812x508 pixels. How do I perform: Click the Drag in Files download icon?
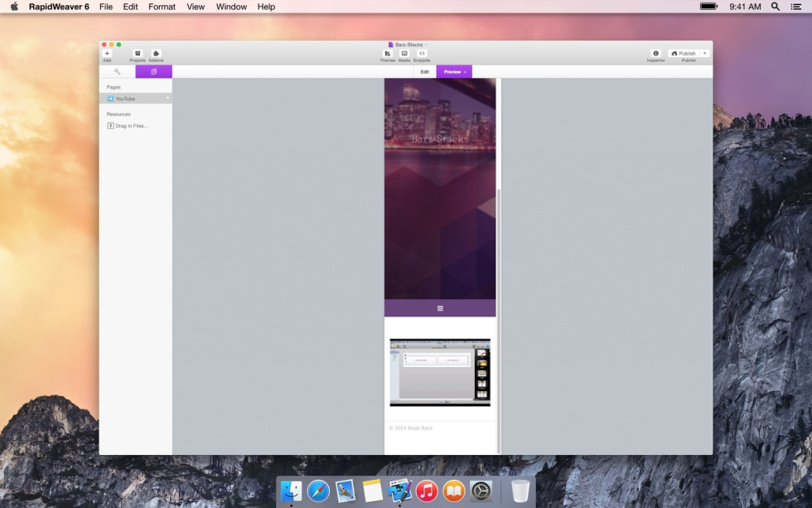(x=110, y=125)
